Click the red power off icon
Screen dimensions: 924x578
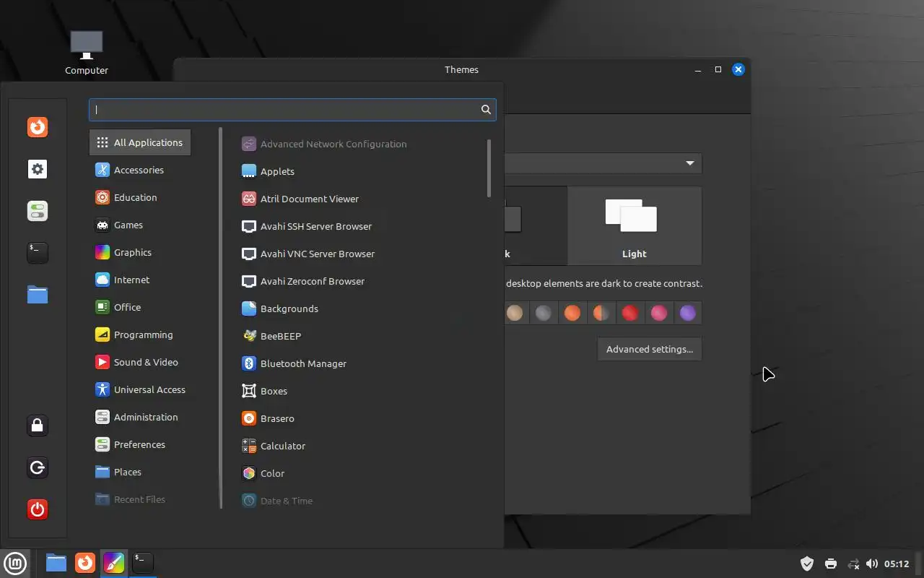[x=38, y=509]
